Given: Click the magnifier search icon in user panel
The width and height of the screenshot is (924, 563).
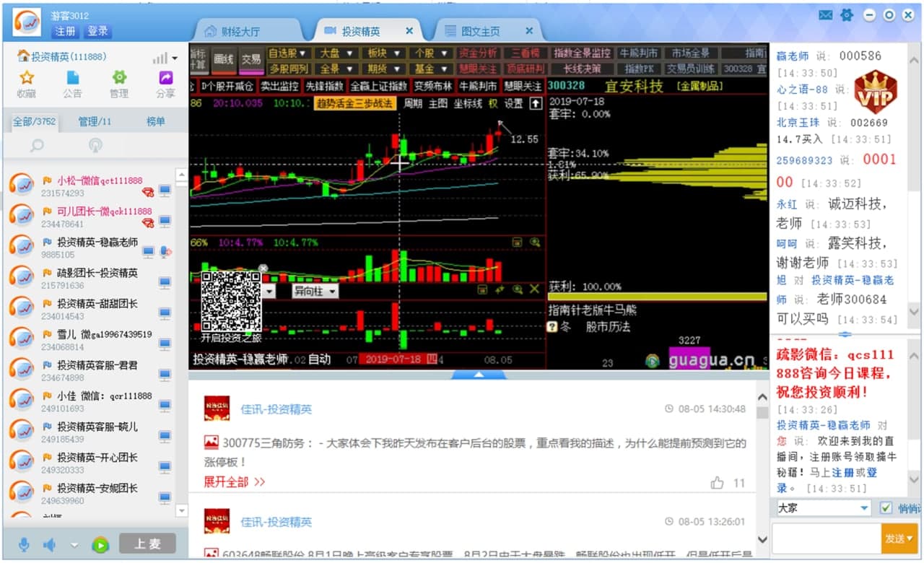Looking at the screenshot, I should point(37,146).
